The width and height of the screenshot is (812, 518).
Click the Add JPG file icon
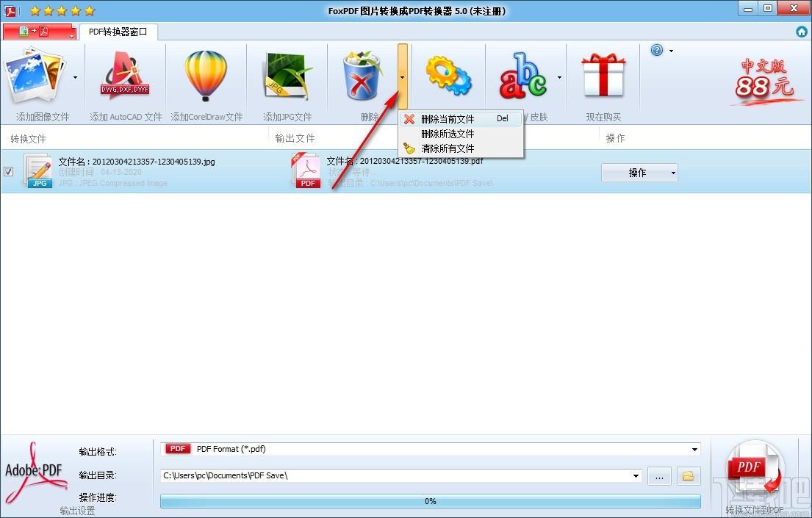tap(287, 76)
